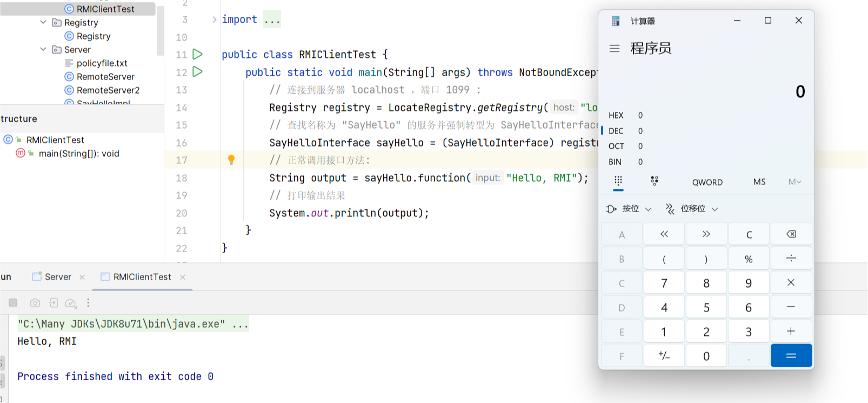Screen dimensions: 868x403
Task: Select HEX number base
Action: 616,115
